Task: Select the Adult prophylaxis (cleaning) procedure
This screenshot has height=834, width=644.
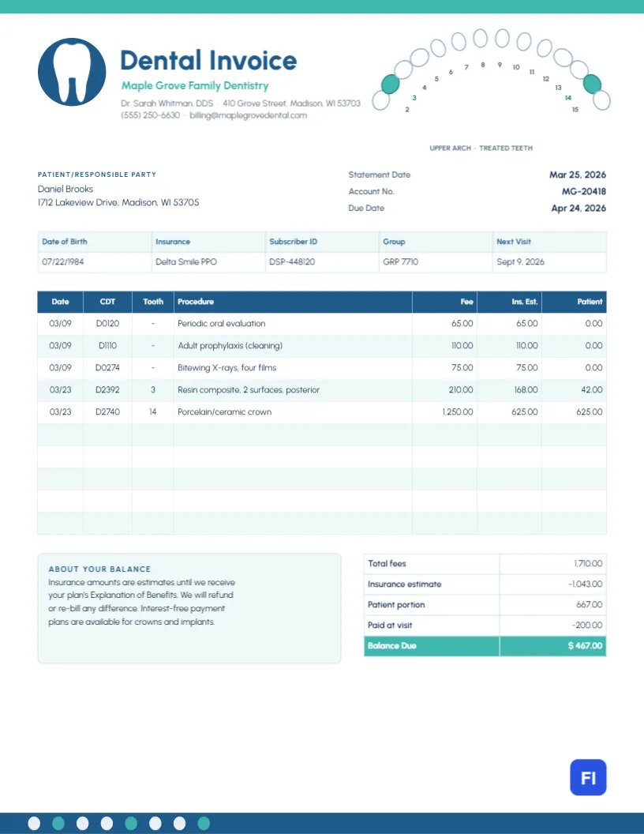Action: [230, 346]
